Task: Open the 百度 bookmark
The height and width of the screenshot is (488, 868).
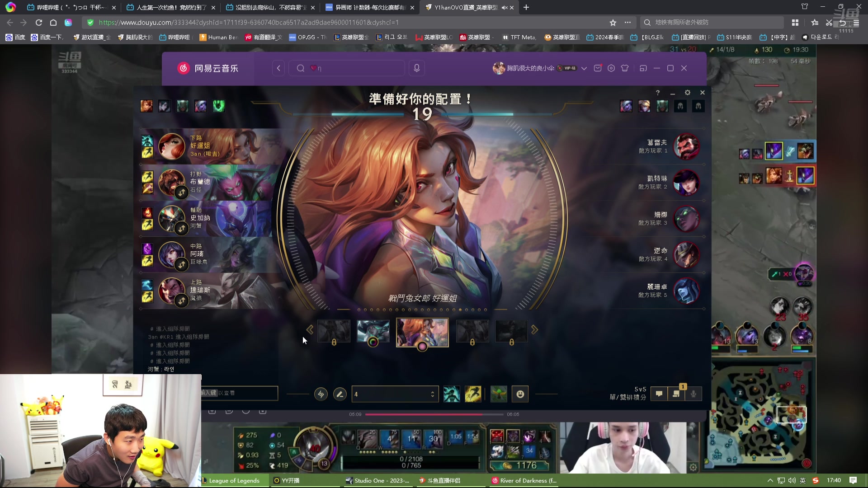Action: [15, 38]
